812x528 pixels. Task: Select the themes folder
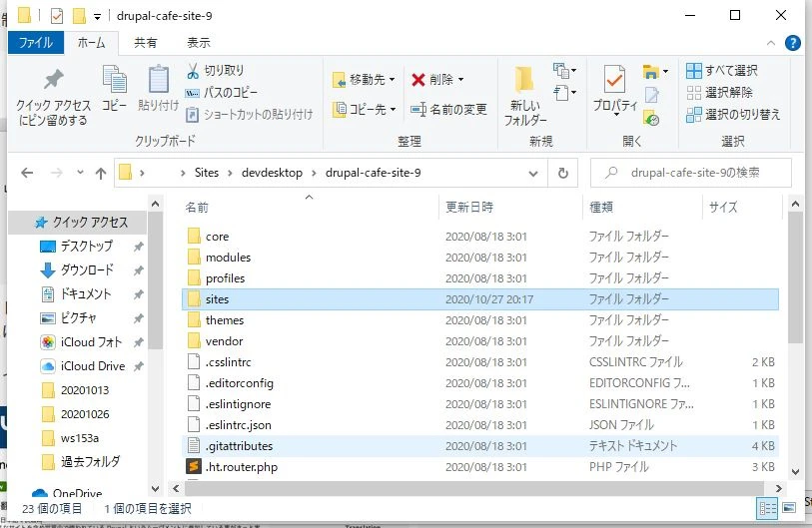point(479,320)
